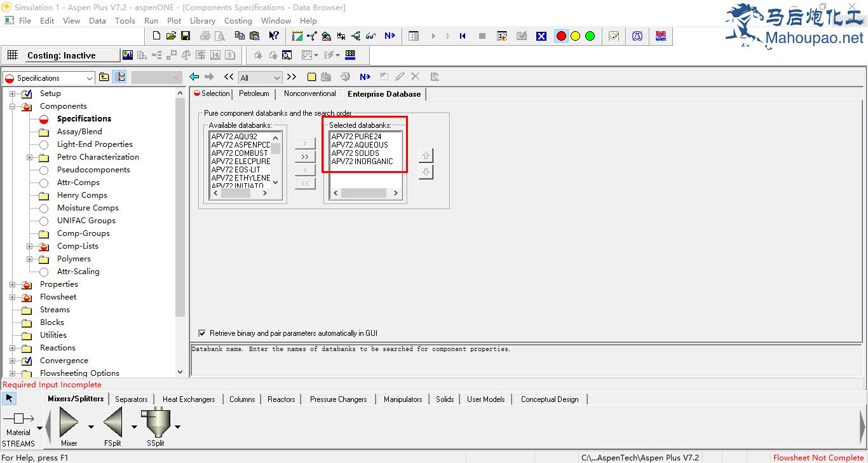This screenshot has width=868, height=463.
Task: Create a new simulation file
Action: [x=156, y=36]
